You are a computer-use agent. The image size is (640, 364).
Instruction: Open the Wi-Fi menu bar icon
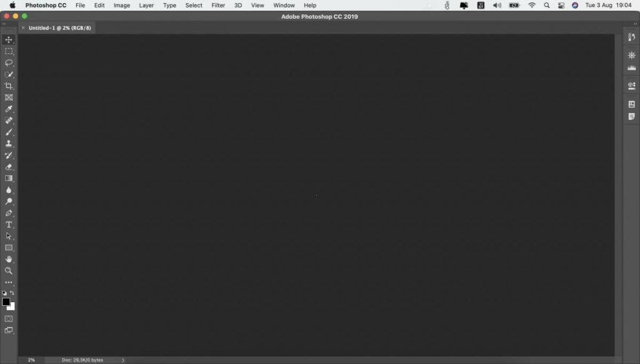click(531, 5)
